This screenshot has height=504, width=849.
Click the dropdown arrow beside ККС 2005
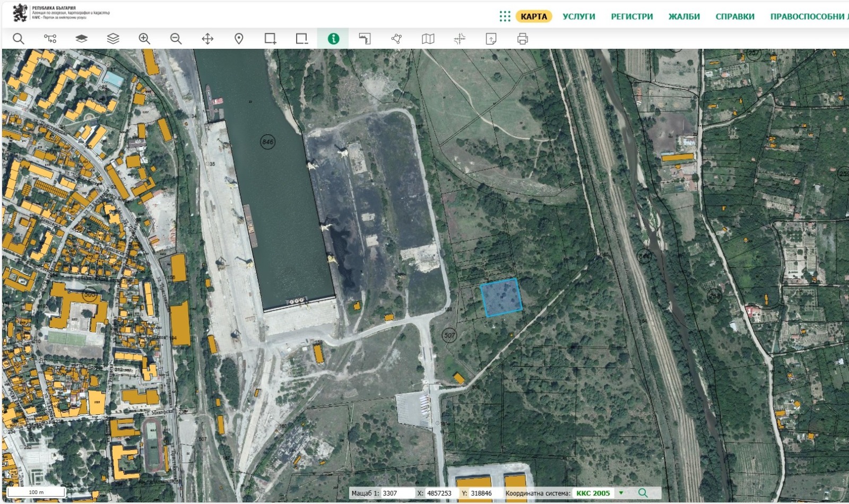pyautogui.click(x=621, y=493)
